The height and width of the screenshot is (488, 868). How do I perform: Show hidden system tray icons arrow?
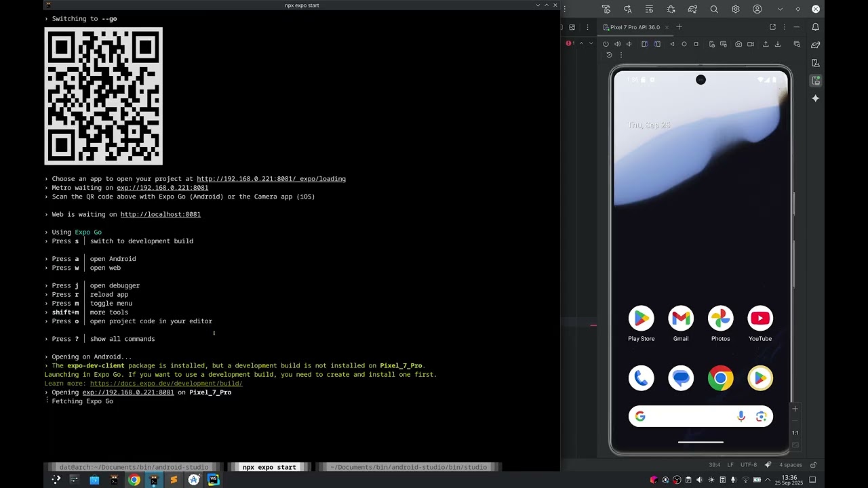[x=768, y=480]
